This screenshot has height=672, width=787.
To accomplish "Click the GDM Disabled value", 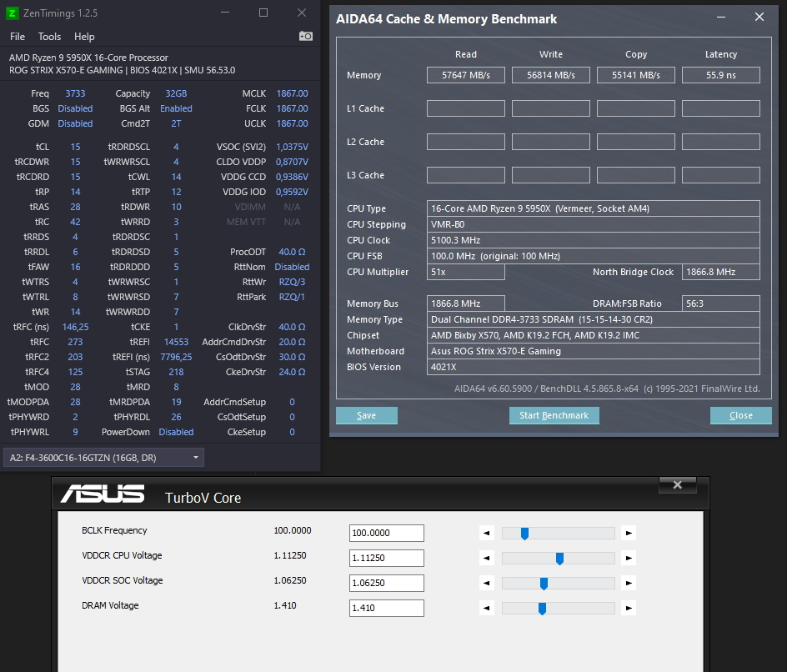I will tap(75, 123).
